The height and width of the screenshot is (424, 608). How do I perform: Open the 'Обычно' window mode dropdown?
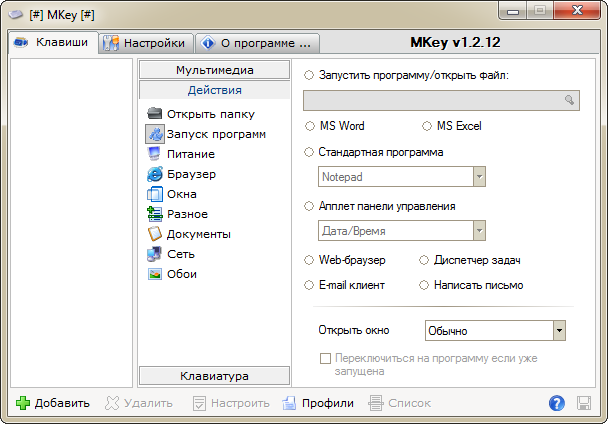[559, 331]
